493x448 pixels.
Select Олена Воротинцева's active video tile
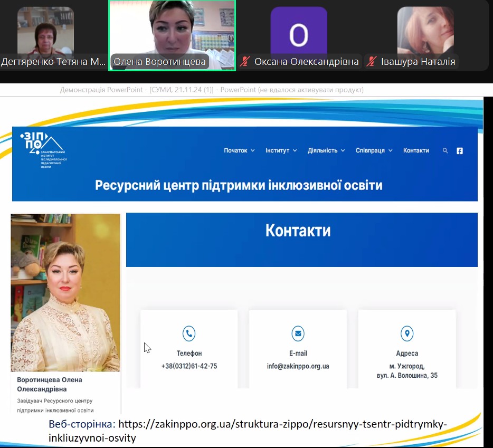click(x=172, y=32)
